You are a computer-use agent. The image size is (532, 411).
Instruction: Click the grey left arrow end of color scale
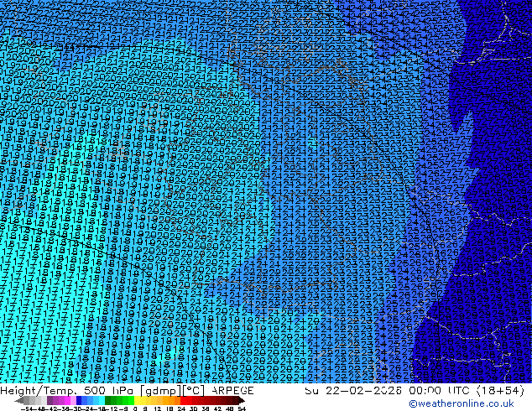[19, 400]
